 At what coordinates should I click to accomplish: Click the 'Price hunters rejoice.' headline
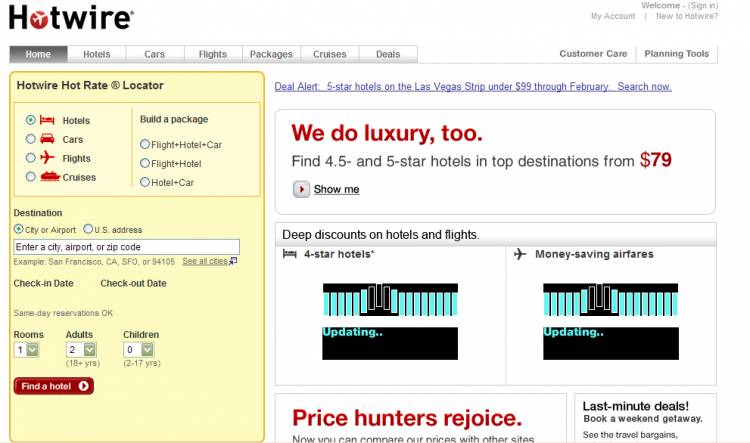tap(407, 418)
